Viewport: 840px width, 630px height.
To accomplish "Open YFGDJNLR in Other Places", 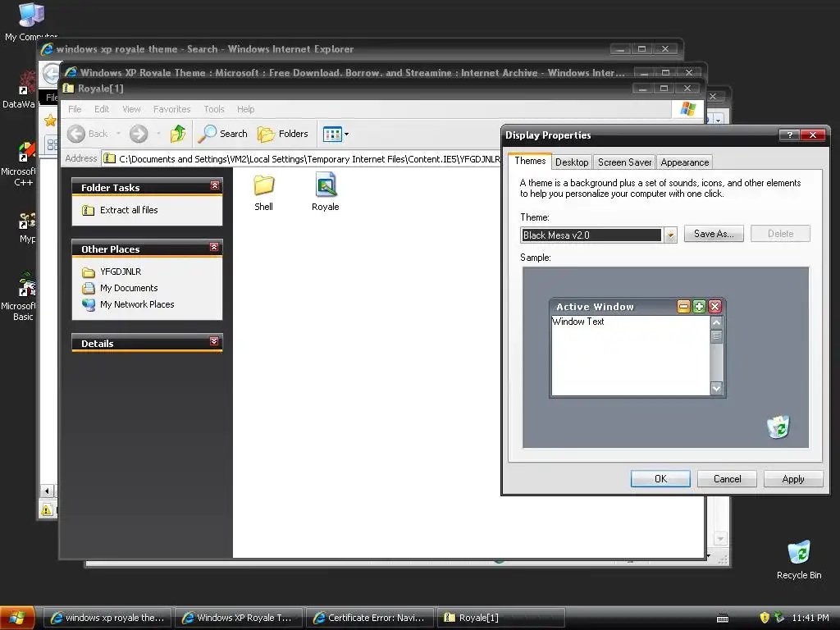I will 112,272.
